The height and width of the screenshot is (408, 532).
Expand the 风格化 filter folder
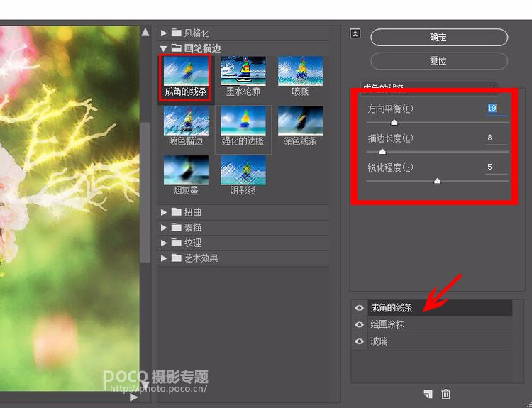(164, 33)
